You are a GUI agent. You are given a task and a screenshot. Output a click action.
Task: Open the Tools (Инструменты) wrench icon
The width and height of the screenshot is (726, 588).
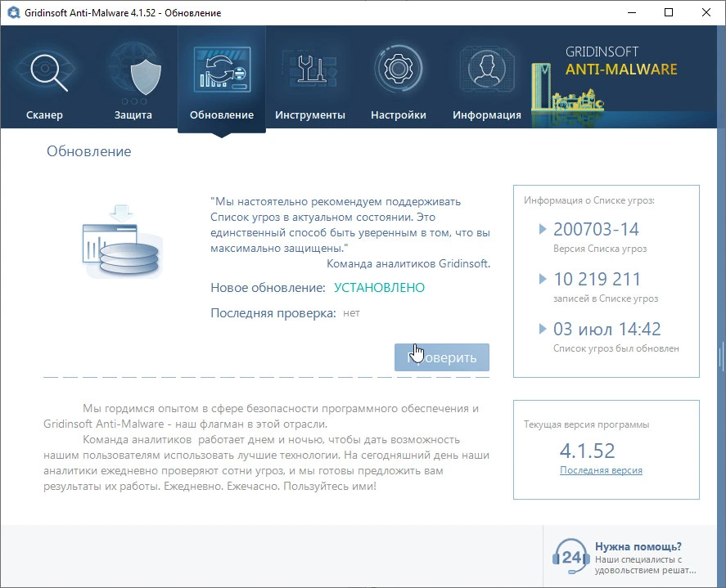(x=309, y=69)
